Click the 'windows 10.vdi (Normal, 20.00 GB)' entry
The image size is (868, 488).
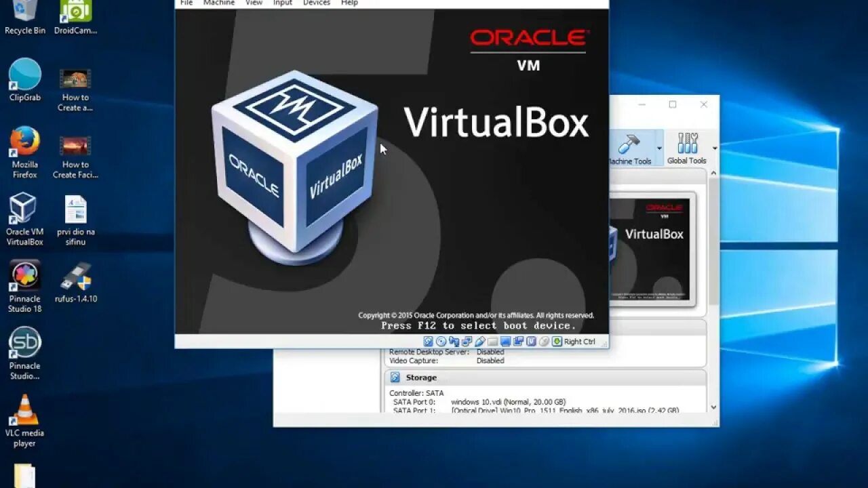coord(508,402)
